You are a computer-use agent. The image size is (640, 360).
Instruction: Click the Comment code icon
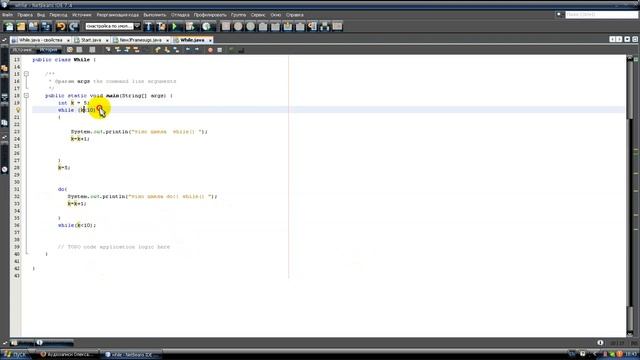pyautogui.click(x=231, y=50)
